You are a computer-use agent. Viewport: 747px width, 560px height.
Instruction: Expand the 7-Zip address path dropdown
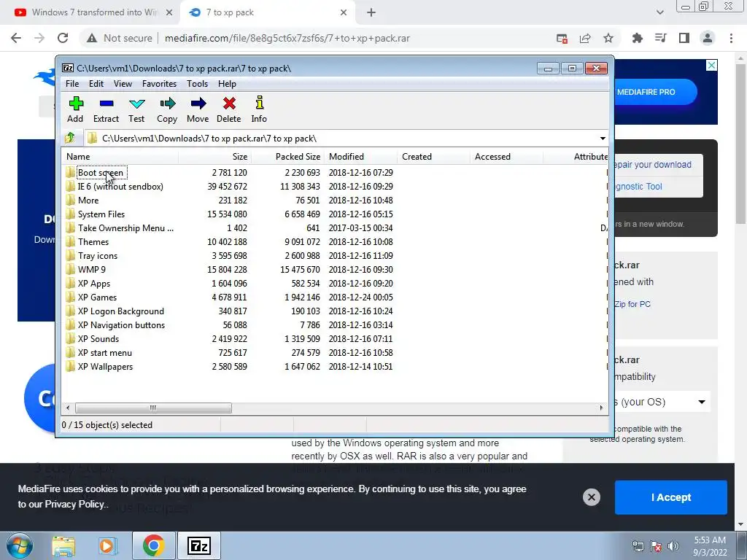(603, 139)
